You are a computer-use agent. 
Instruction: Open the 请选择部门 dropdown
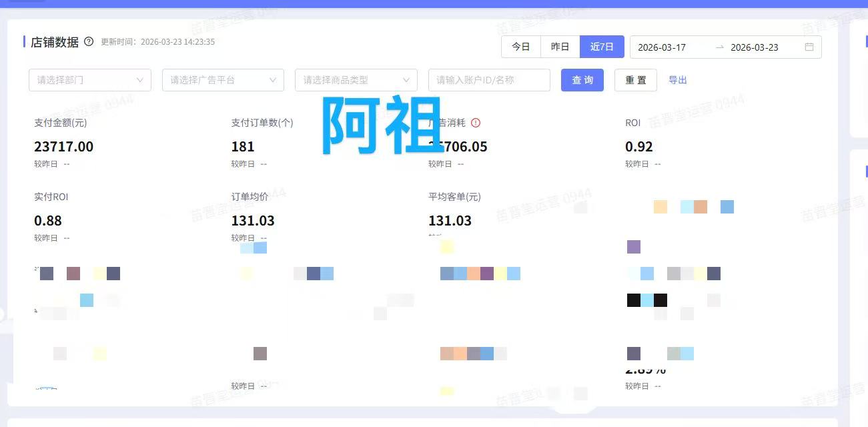pos(90,80)
